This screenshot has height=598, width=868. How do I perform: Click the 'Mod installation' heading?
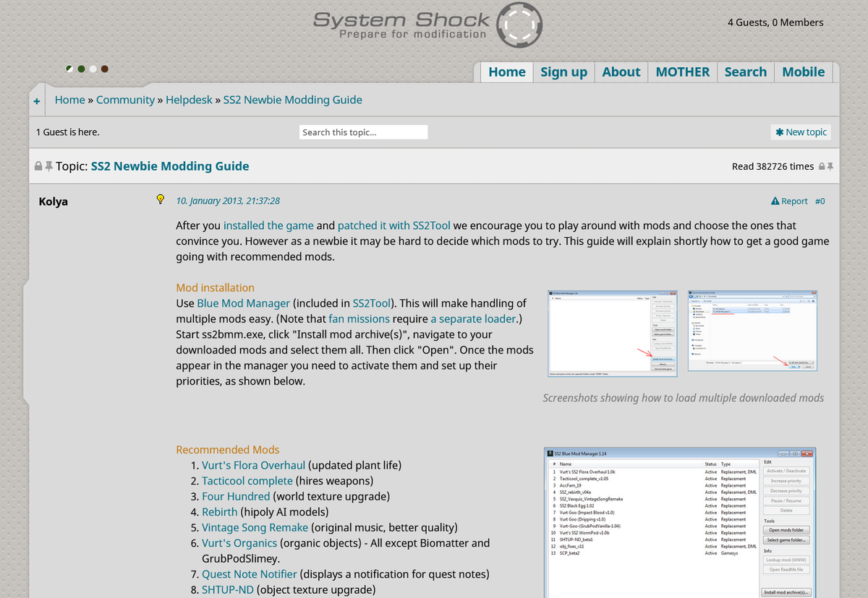click(216, 288)
